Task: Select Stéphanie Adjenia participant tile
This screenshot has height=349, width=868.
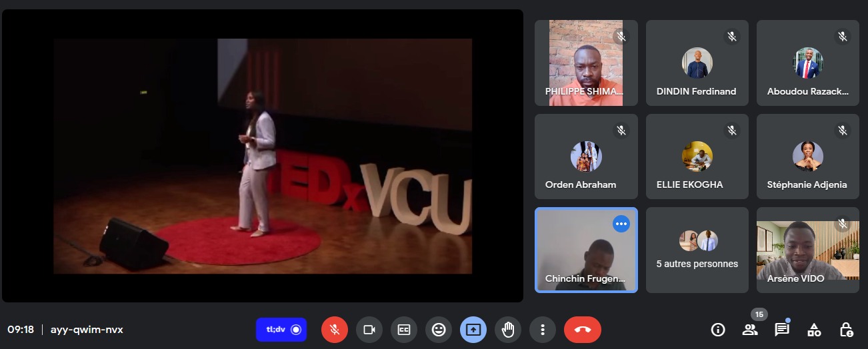Action: tap(808, 157)
